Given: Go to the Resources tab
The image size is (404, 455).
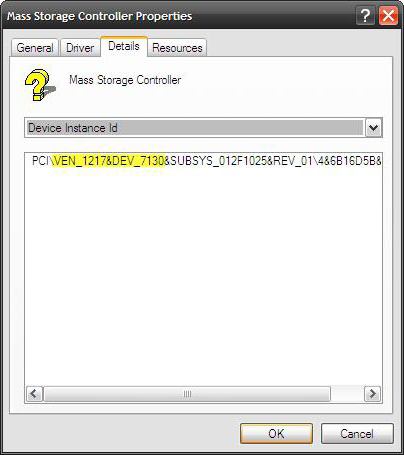Looking at the screenshot, I should click(x=177, y=48).
